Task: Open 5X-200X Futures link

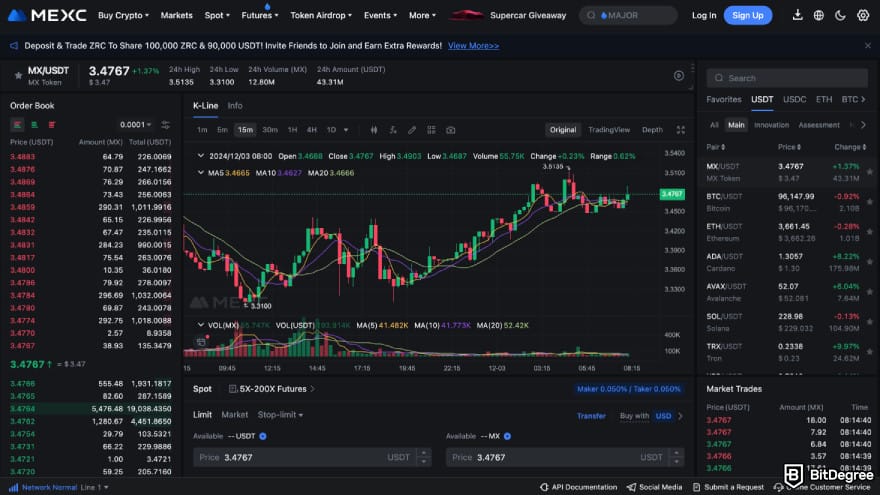Action: pyautogui.click(x=272, y=388)
